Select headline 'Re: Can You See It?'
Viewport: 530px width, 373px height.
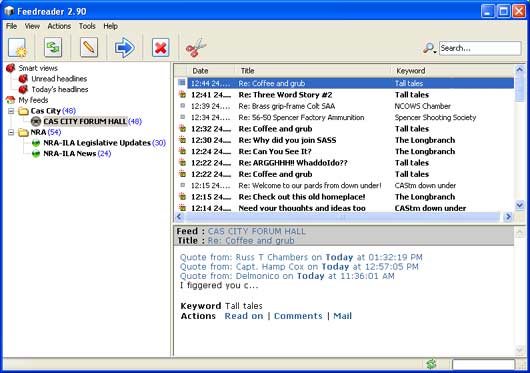tap(275, 152)
